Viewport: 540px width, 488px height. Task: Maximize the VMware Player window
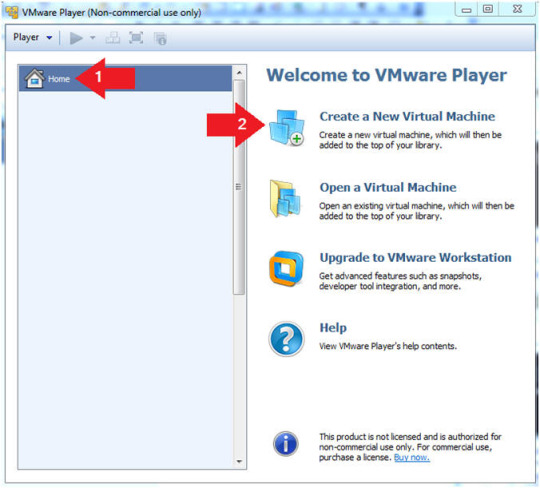488,9
